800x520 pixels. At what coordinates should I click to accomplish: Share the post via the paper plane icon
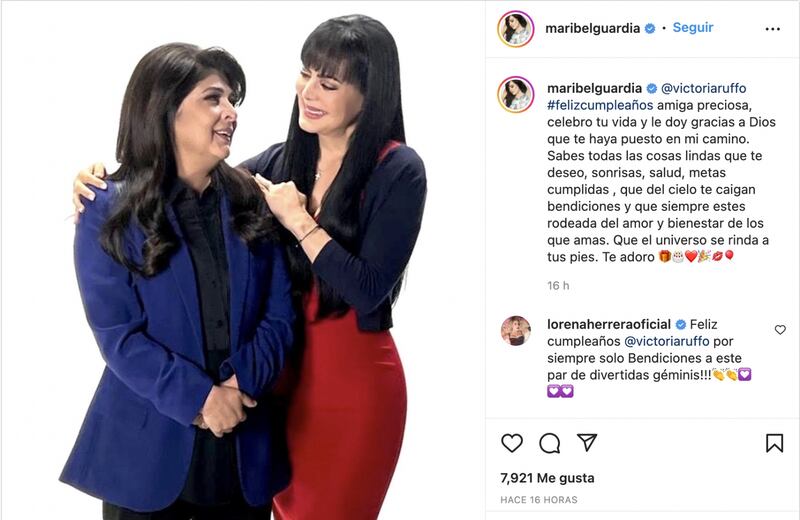(587, 442)
